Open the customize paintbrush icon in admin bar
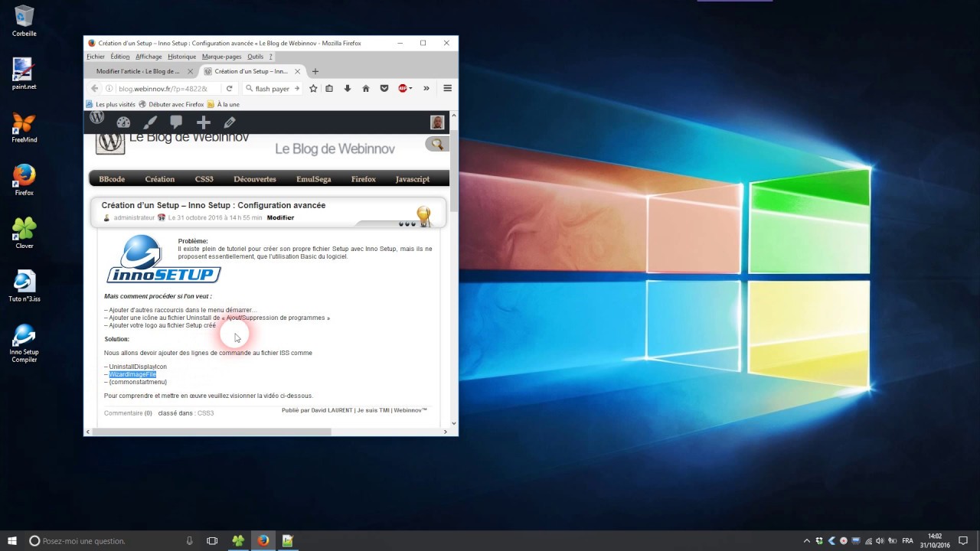Viewport: 980px width, 551px height. (x=150, y=122)
